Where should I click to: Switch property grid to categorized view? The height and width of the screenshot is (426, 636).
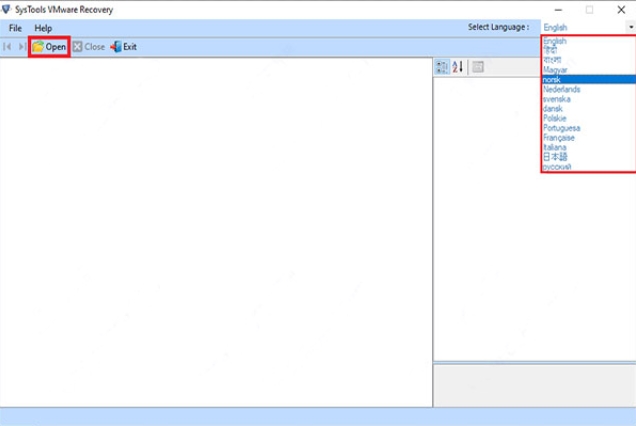442,67
